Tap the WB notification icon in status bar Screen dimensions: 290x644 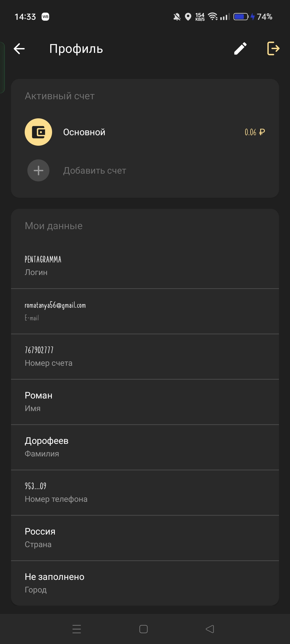pyautogui.click(x=45, y=17)
